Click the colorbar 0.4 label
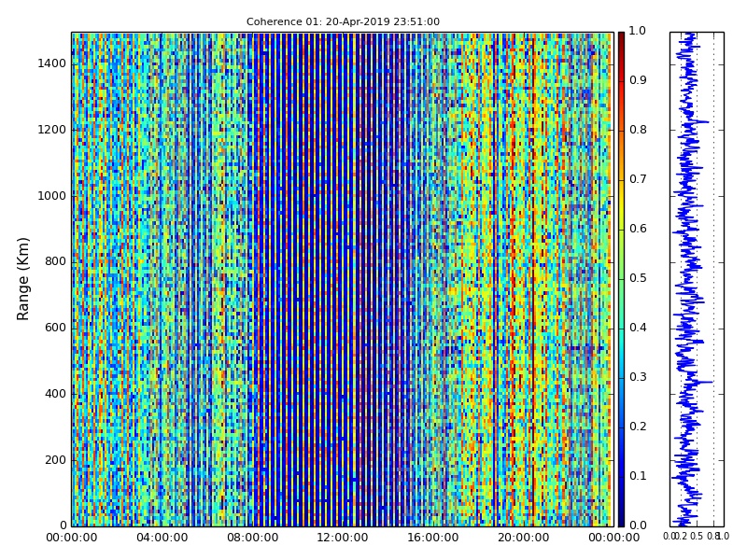The width and height of the screenshot is (747, 560). (x=638, y=328)
